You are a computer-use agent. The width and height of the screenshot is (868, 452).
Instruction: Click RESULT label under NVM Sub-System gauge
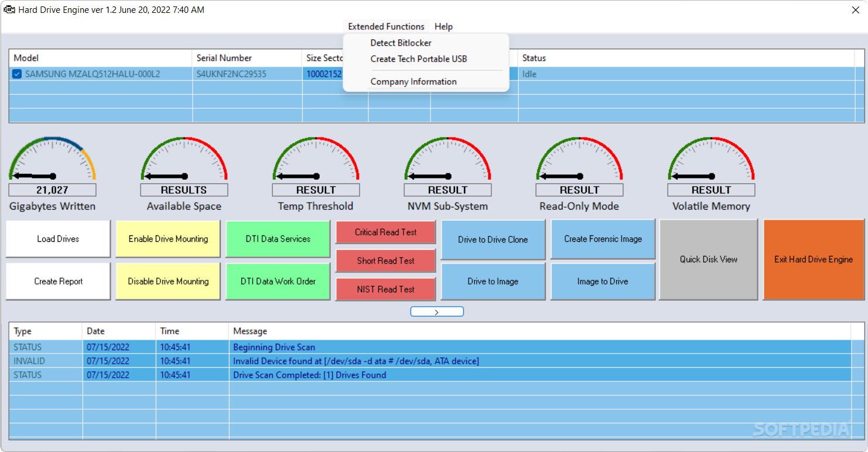(x=447, y=190)
